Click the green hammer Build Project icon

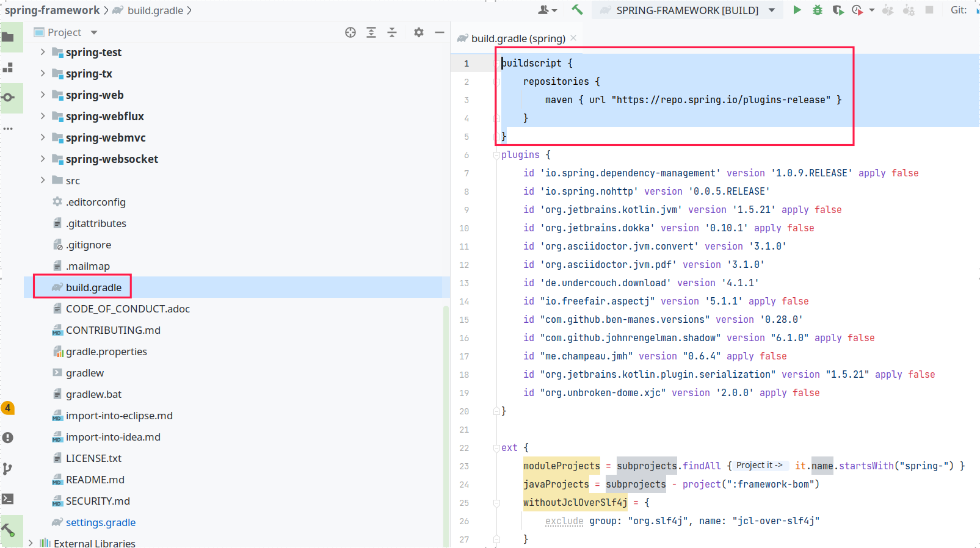[x=577, y=10]
